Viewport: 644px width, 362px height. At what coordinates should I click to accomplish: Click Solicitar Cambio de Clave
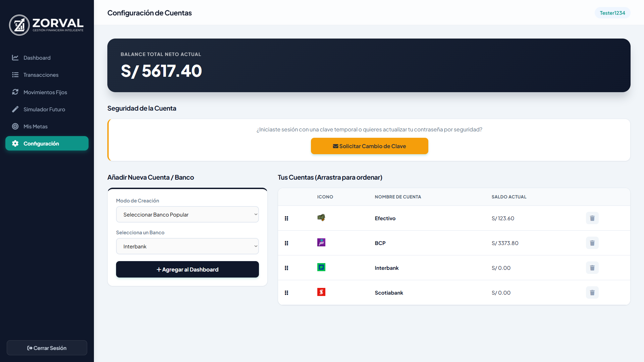369,146
